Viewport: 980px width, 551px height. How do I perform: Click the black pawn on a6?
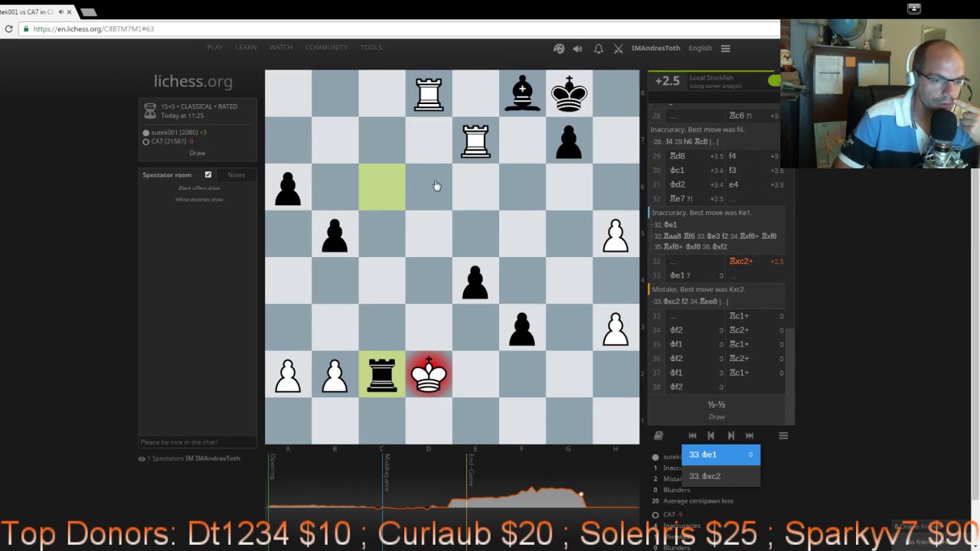click(288, 187)
